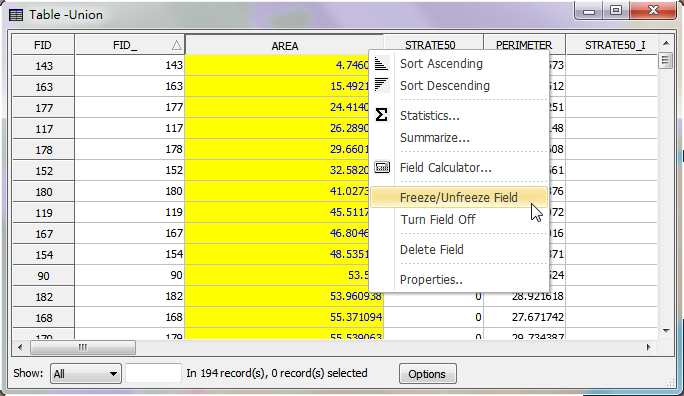Viewport: 684px width, 396px height.
Task: Select Freeze/Unfreeze Field option
Action: pos(459,198)
